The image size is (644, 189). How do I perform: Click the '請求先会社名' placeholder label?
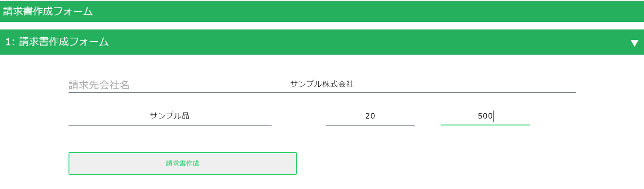click(x=99, y=85)
